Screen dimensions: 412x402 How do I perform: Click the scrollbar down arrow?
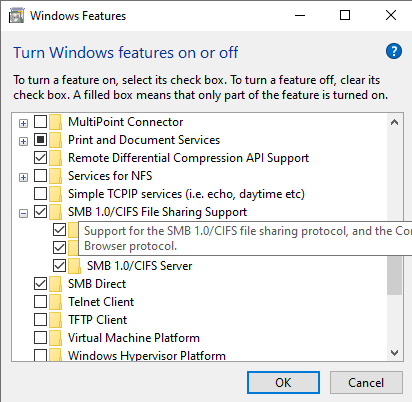(395, 353)
